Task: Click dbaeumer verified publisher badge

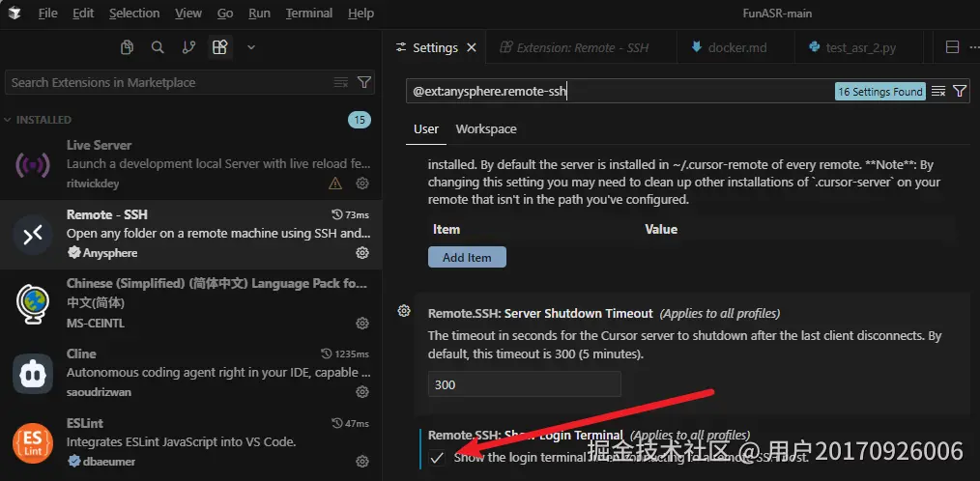Action: tap(73, 461)
